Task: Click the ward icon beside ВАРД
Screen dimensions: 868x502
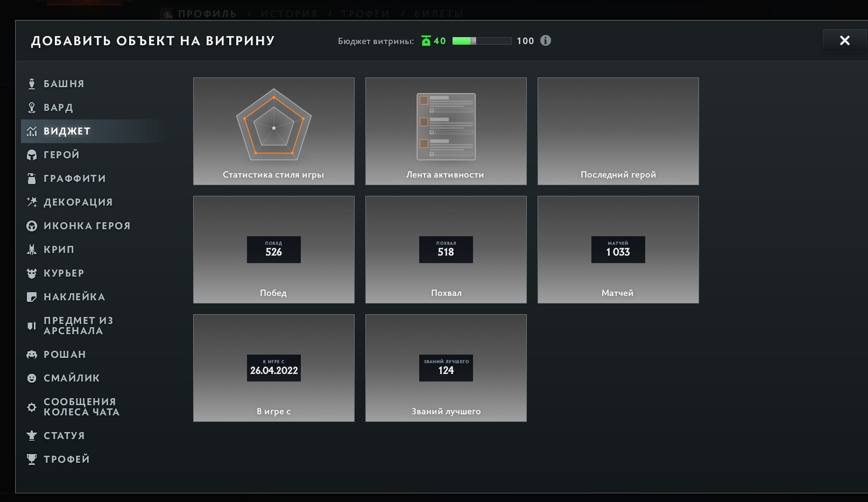Action: 32,108
